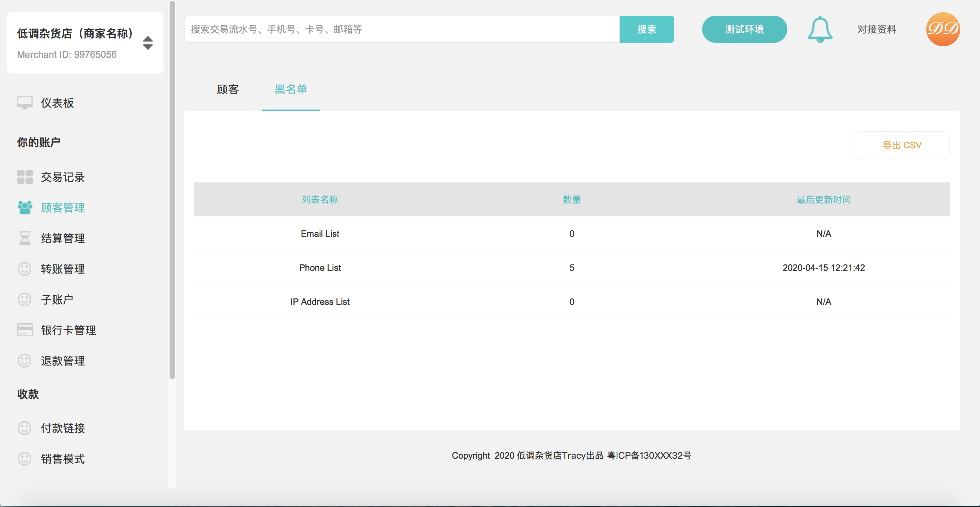Click the 导出 CSV button
980x507 pixels.
point(902,145)
